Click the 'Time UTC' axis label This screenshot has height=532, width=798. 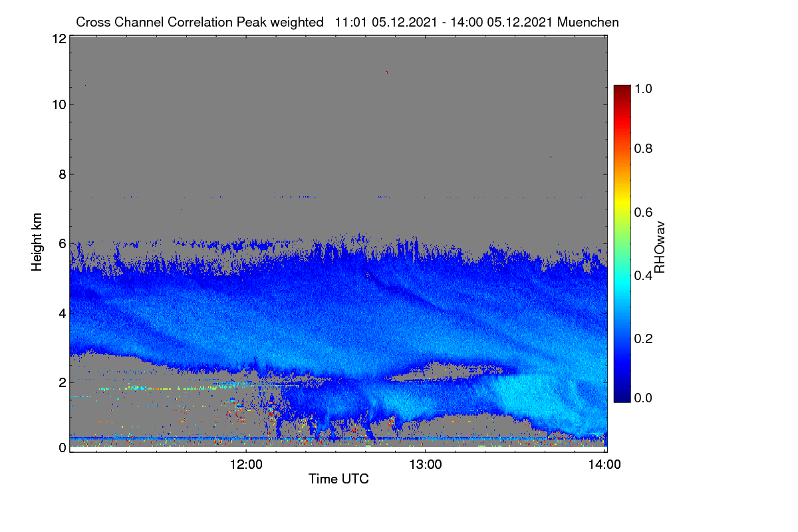pyautogui.click(x=338, y=479)
